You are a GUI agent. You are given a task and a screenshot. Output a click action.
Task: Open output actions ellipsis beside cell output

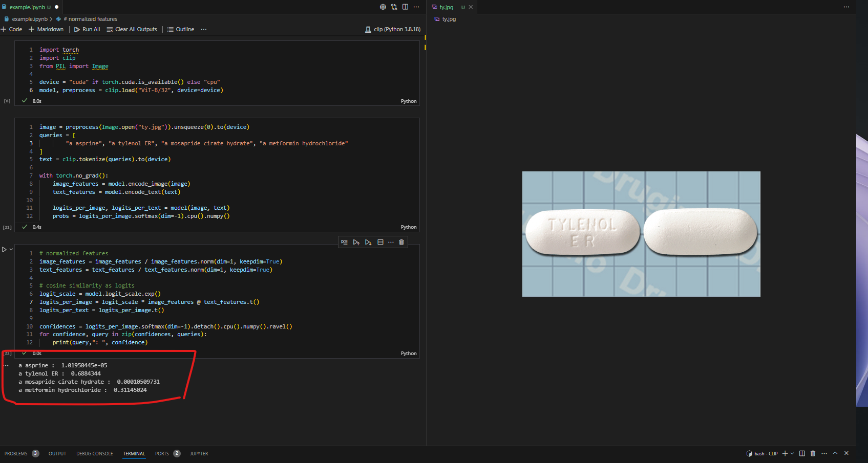[x=6, y=365]
